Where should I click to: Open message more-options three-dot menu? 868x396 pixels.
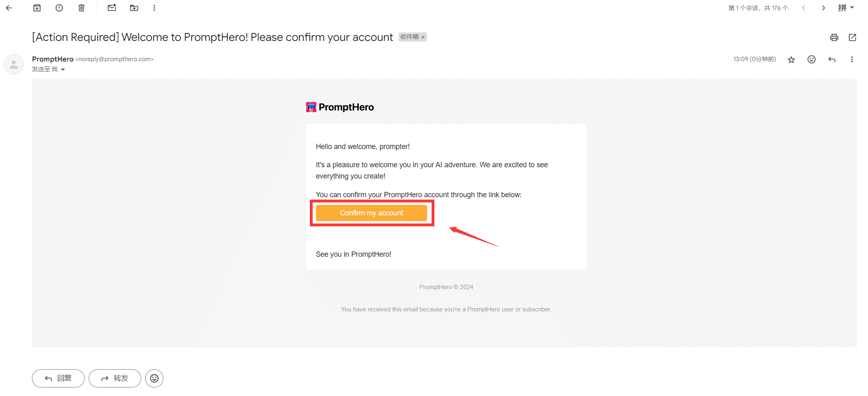[852, 60]
